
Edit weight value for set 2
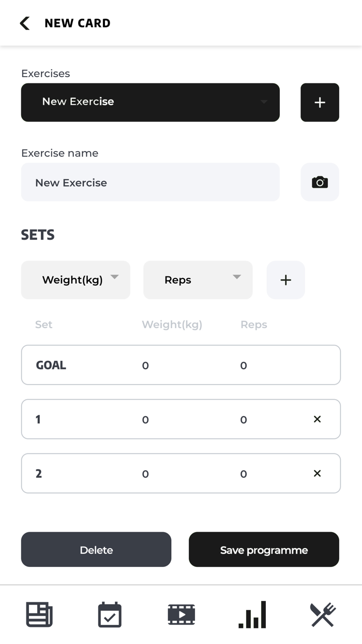145,474
